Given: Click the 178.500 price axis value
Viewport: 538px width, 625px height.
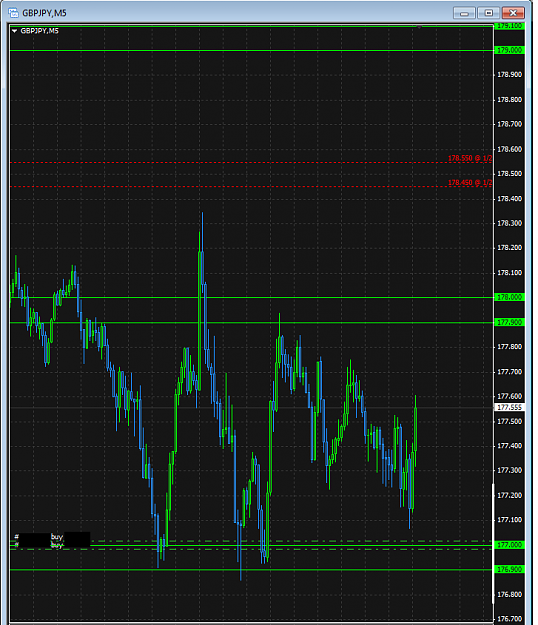Looking at the screenshot, I should click(x=509, y=174).
